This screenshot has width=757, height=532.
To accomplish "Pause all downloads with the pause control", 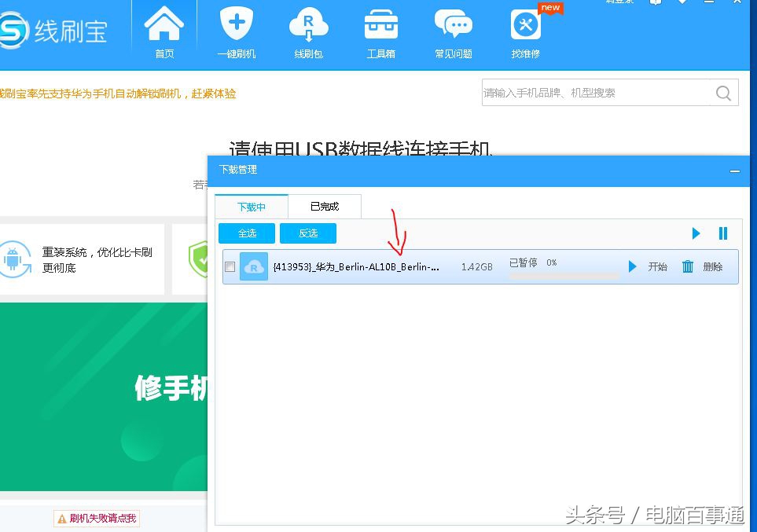I will click(722, 233).
